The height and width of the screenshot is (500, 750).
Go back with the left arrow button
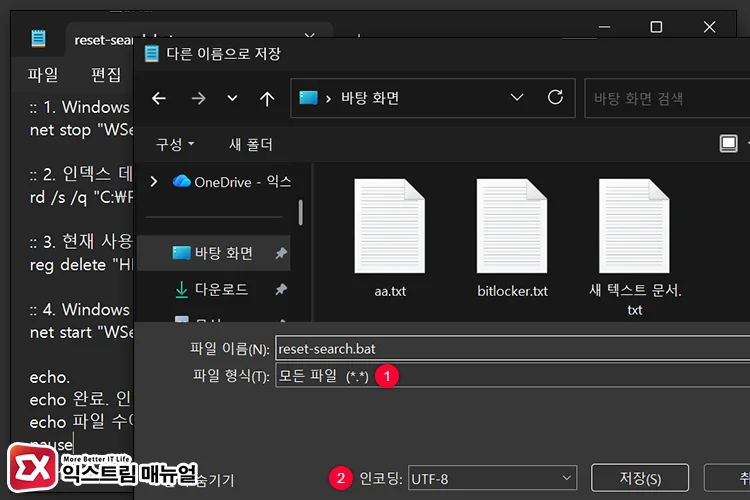click(159, 99)
